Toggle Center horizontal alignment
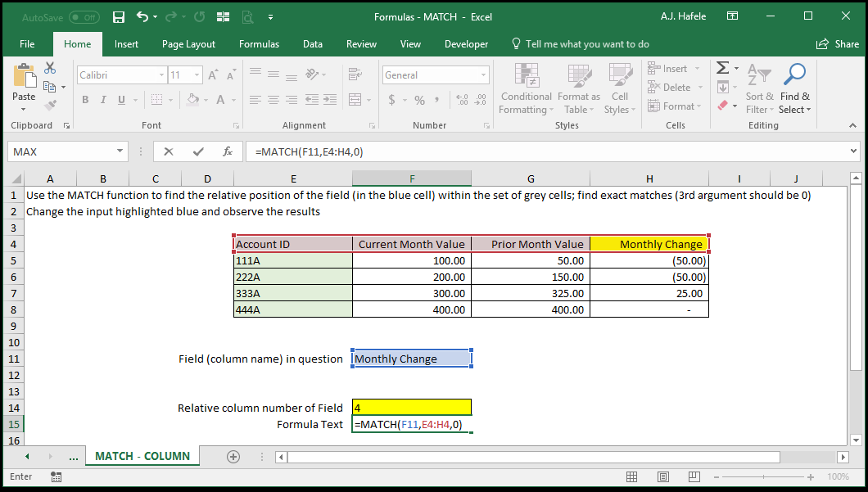Screen dimensions: 868x492 pyautogui.click(x=274, y=100)
